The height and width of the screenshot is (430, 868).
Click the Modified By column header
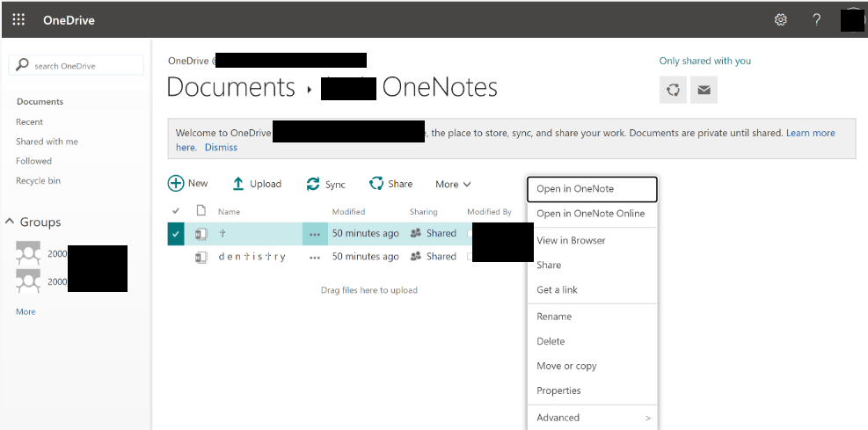point(489,211)
